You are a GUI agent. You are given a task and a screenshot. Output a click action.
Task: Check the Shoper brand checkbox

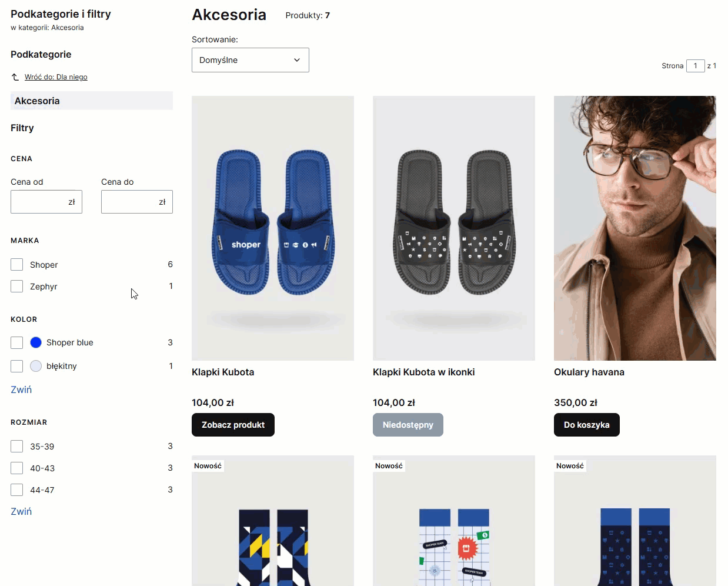click(17, 265)
